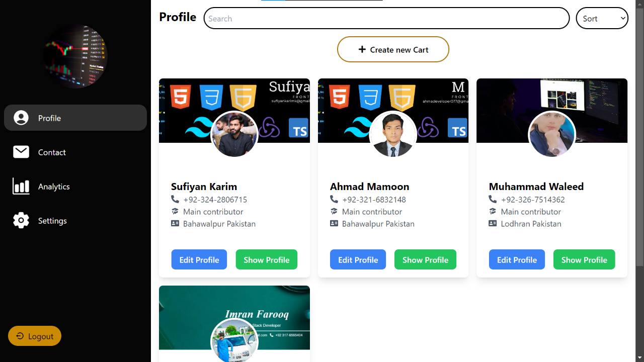The width and height of the screenshot is (644, 362).
Task: Edit Profile of Ahmad Mamoon
Action: pos(358,259)
